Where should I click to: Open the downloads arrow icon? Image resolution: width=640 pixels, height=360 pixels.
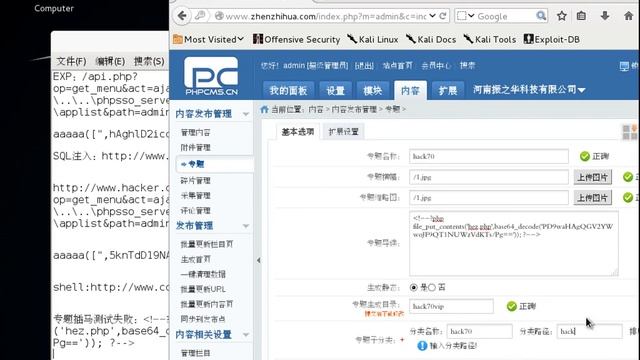[x=605, y=16]
